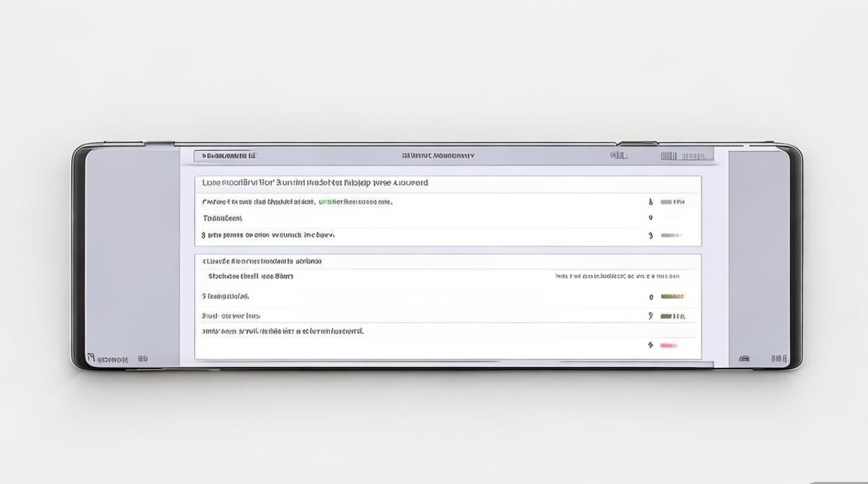Expand the top panel's heading row
The height and width of the screenshot is (484, 868).
[x=315, y=183]
